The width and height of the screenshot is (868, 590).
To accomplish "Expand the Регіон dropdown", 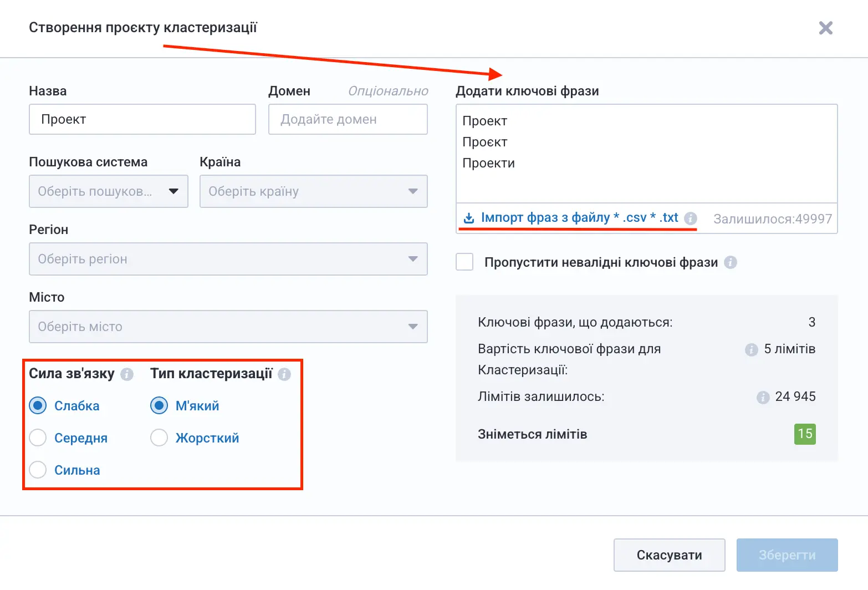I will (x=228, y=259).
